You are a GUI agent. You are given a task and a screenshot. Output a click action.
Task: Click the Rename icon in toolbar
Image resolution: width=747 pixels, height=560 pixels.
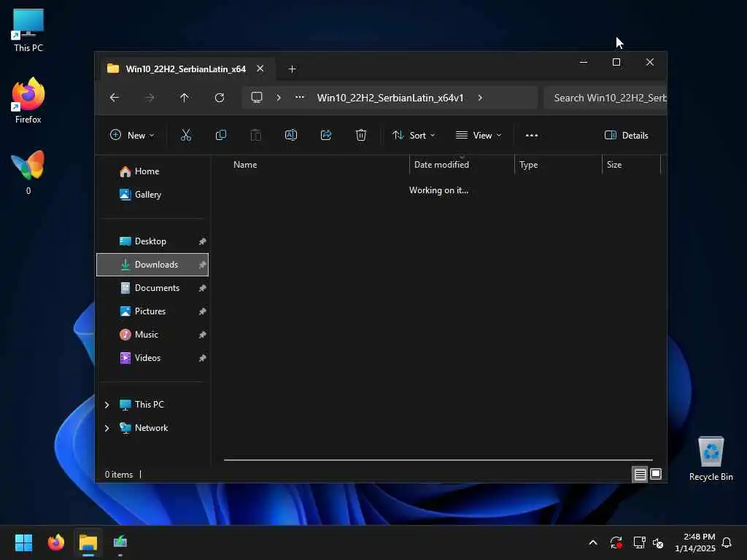click(x=291, y=135)
